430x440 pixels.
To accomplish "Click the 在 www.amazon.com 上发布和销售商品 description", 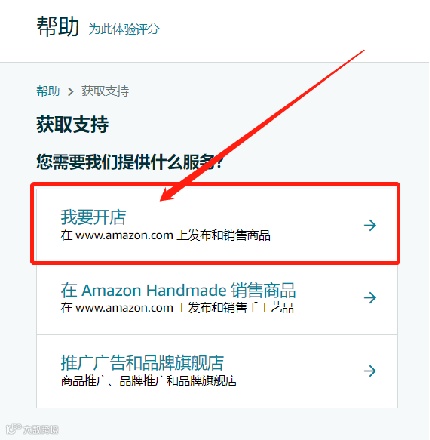I will 165,235.
